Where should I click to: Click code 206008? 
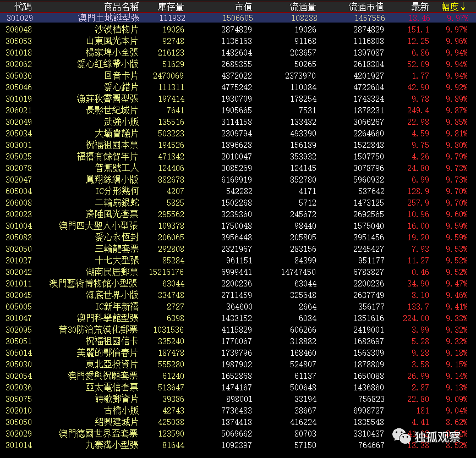point(19,203)
